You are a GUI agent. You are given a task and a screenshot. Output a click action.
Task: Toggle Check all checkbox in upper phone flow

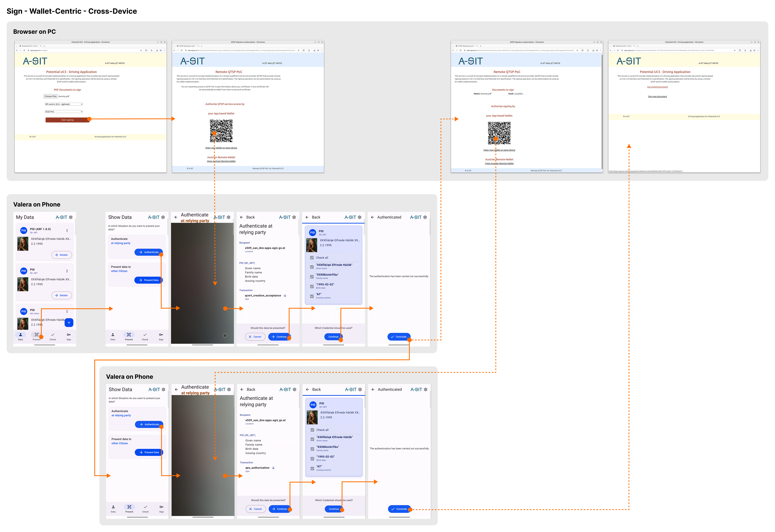coord(312,258)
